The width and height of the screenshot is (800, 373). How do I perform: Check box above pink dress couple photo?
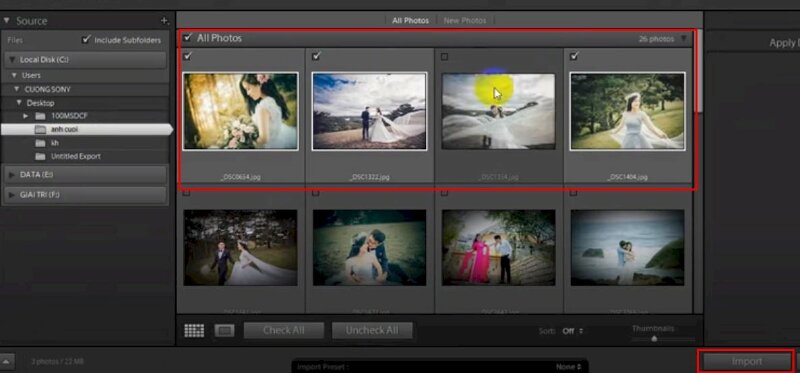tap(444, 193)
